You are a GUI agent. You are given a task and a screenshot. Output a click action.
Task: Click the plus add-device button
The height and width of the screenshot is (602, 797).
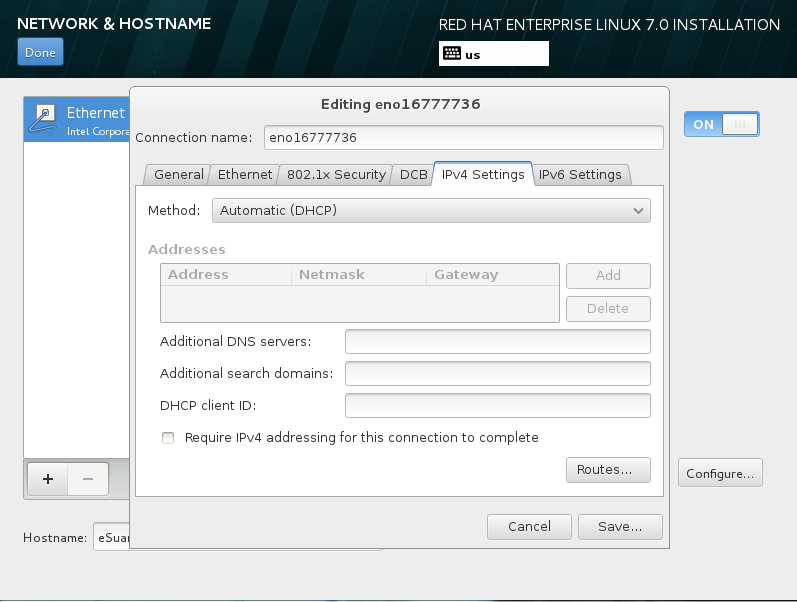click(47, 480)
